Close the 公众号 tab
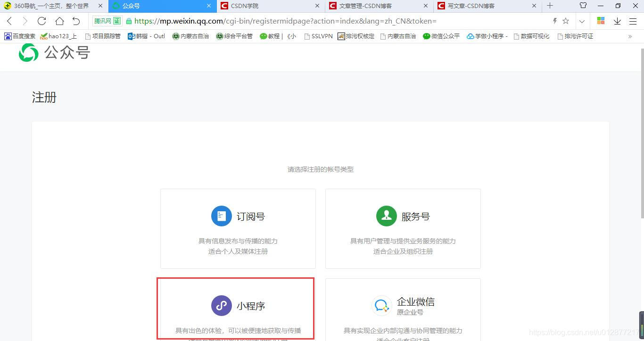Image resolution: width=644 pixels, height=341 pixels. click(209, 6)
